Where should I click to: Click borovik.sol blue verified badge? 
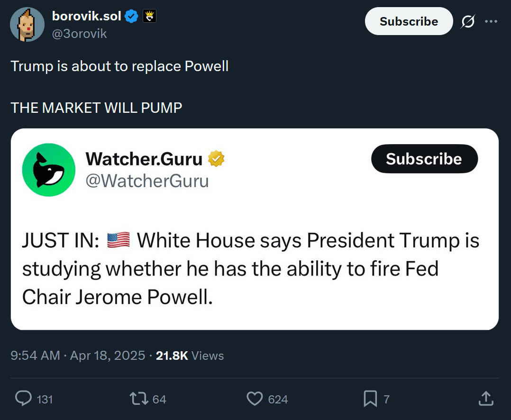tap(132, 17)
